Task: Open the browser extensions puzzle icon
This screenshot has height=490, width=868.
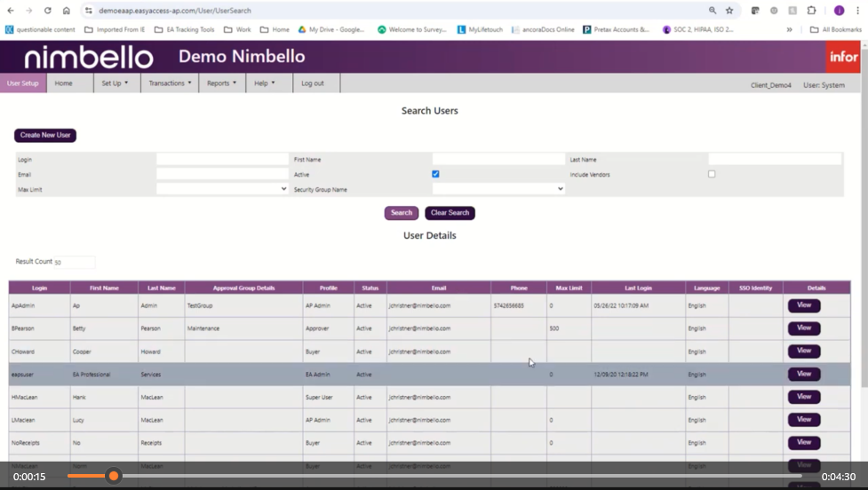Action: (811, 11)
